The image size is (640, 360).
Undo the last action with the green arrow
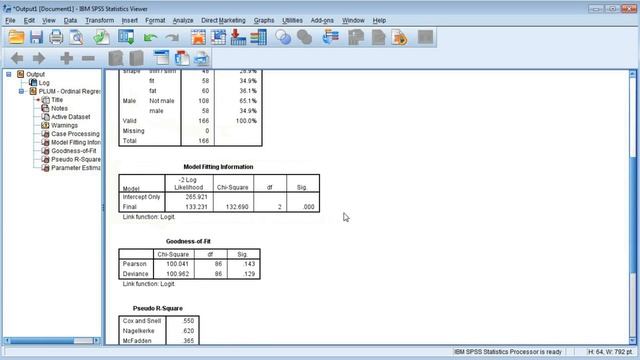[150, 38]
